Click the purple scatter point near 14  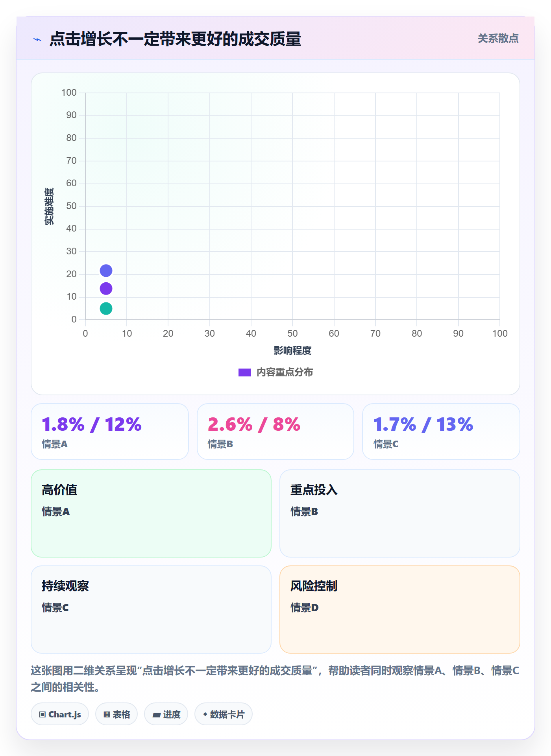coord(106,289)
